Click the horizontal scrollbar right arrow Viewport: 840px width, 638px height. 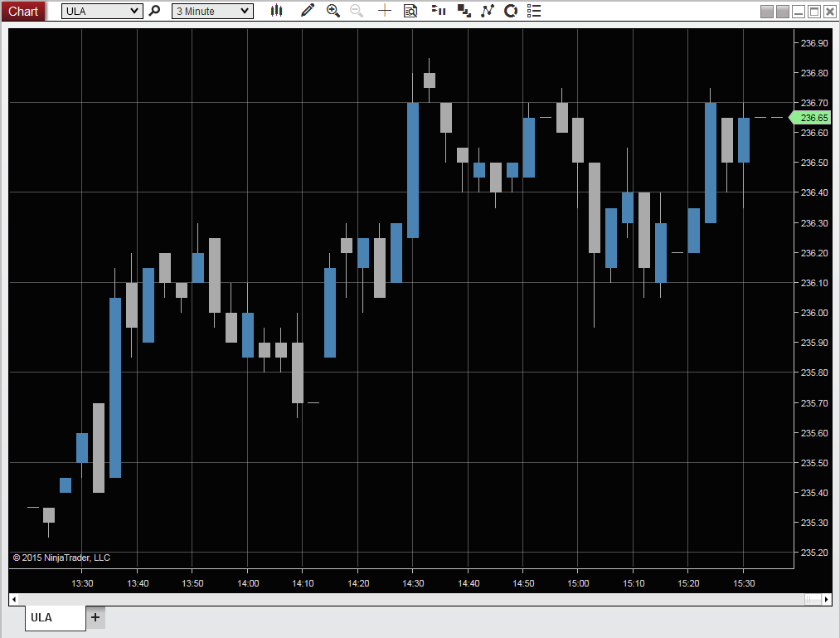tap(827, 599)
